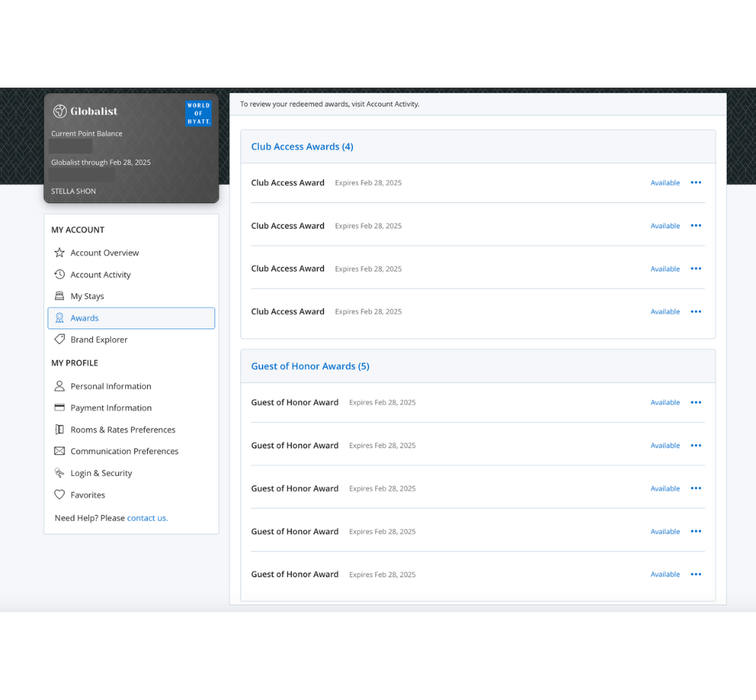Image resolution: width=756 pixels, height=700 pixels.
Task: Click Available on third Guest of Honor Award
Action: pos(664,489)
